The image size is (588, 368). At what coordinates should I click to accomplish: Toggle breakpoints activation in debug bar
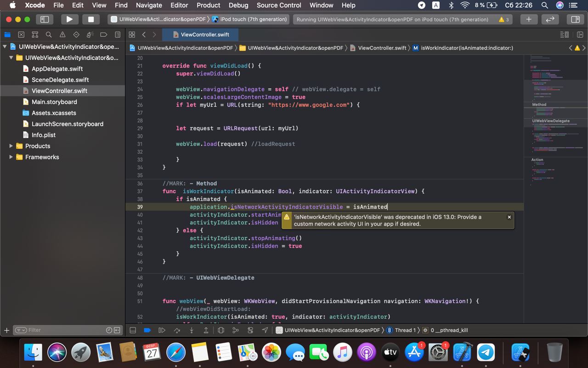pyautogui.click(x=147, y=330)
